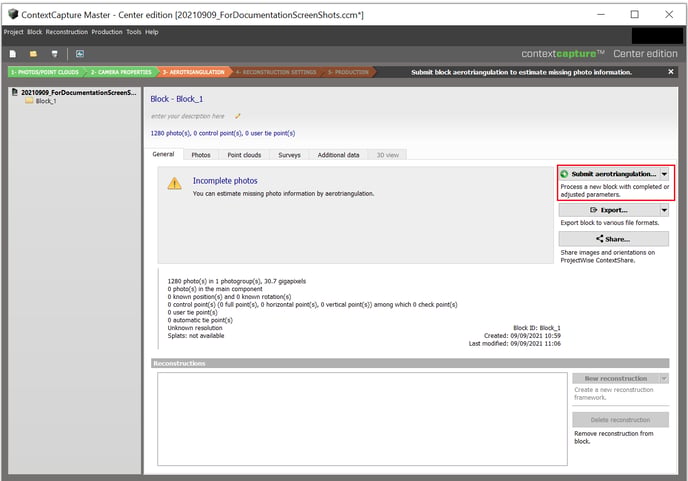Image resolution: width=688 pixels, height=481 pixels.
Task: Open the Surveys tab
Action: tap(289, 155)
